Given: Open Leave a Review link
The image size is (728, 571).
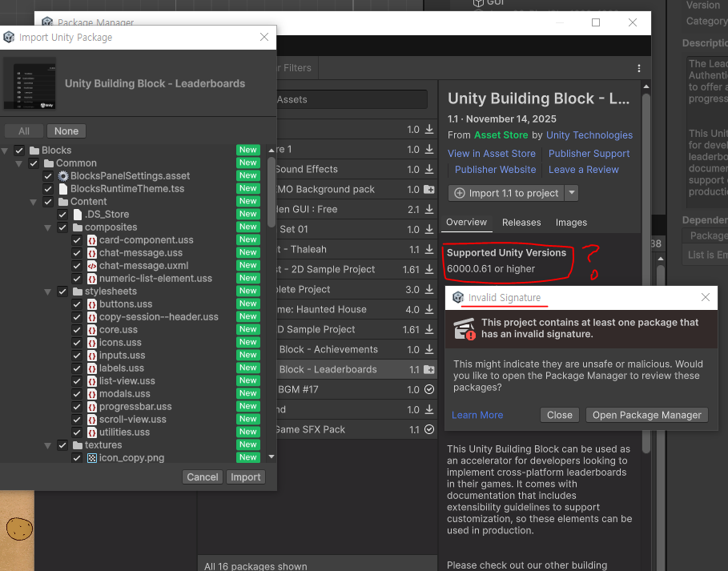Looking at the screenshot, I should pyautogui.click(x=584, y=170).
